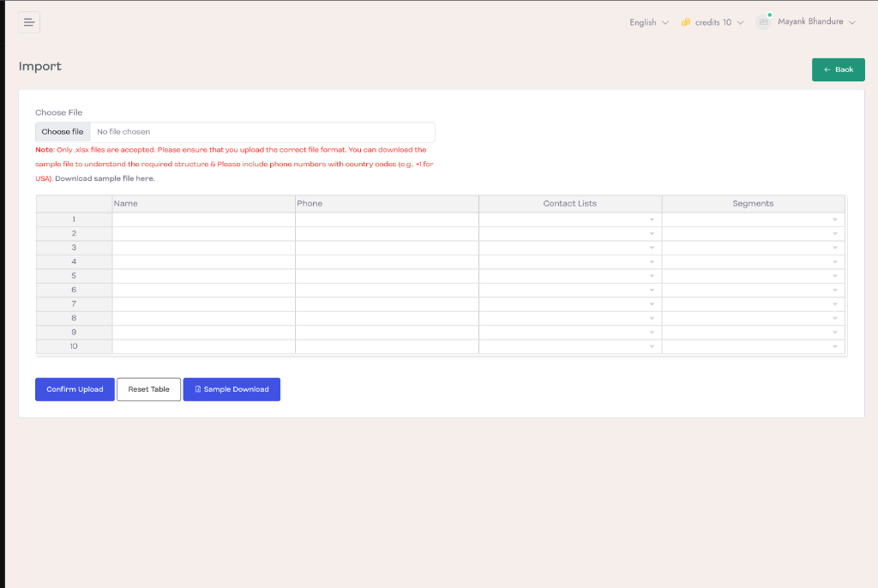Select row header 2

pos(74,233)
